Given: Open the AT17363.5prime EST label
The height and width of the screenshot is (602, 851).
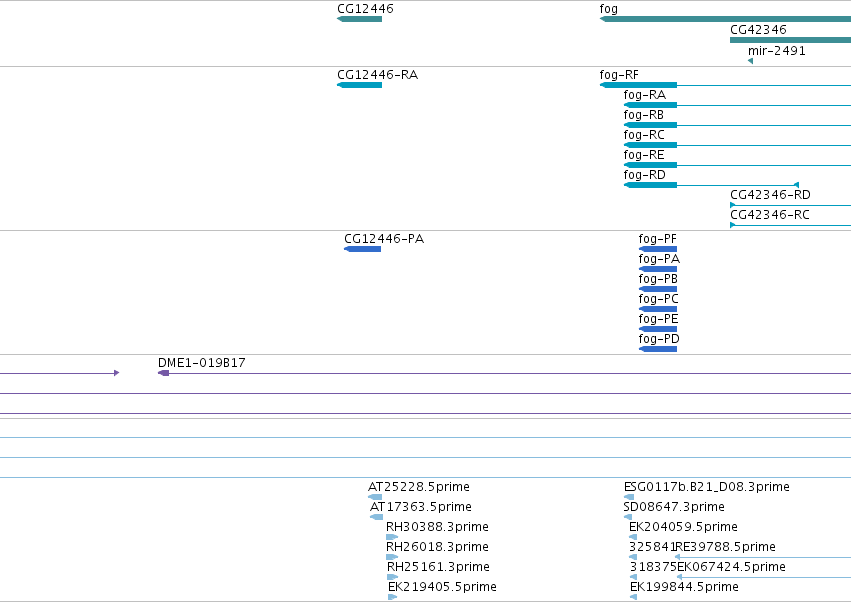Looking at the screenshot, I should 421,507.
